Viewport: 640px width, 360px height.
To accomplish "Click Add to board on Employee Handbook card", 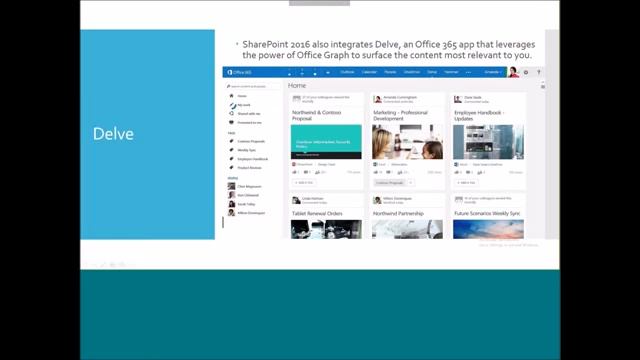I will (x=466, y=182).
